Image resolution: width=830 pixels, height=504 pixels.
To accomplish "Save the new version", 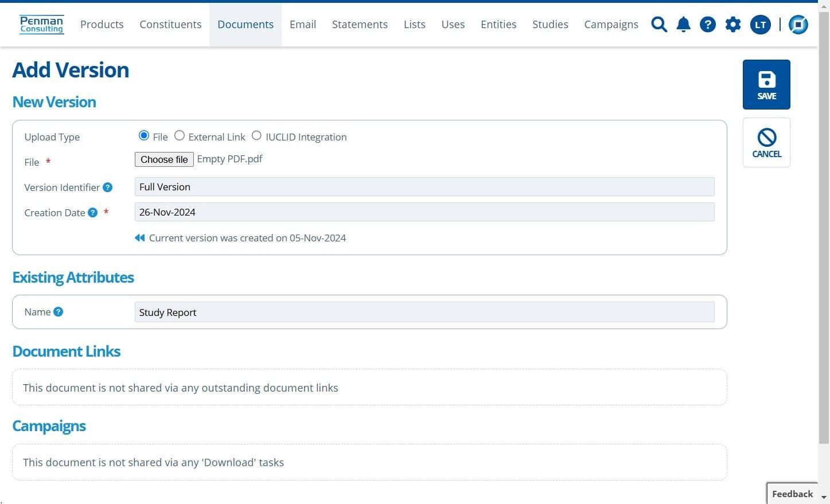I will tap(766, 84).
